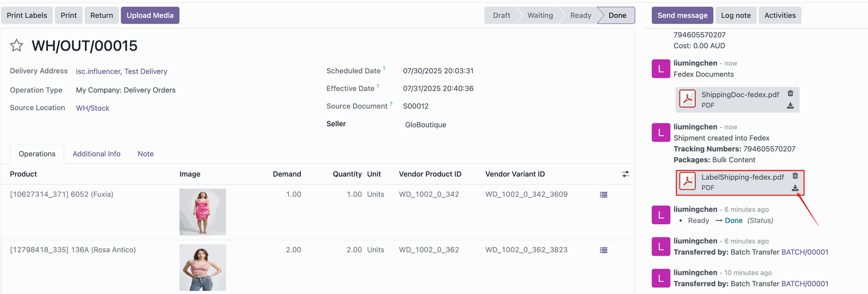Show help tooltip for Scheduled Date

384,69
